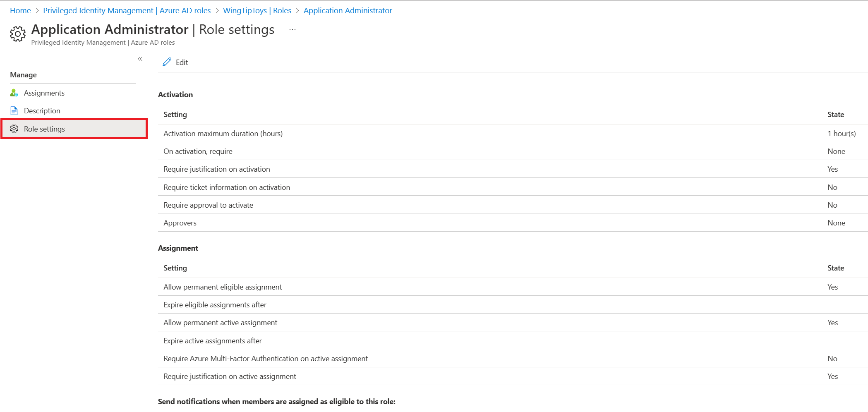868x412 pixels.
Task: Select Activation maximum duration row
Action: (513, 133)
